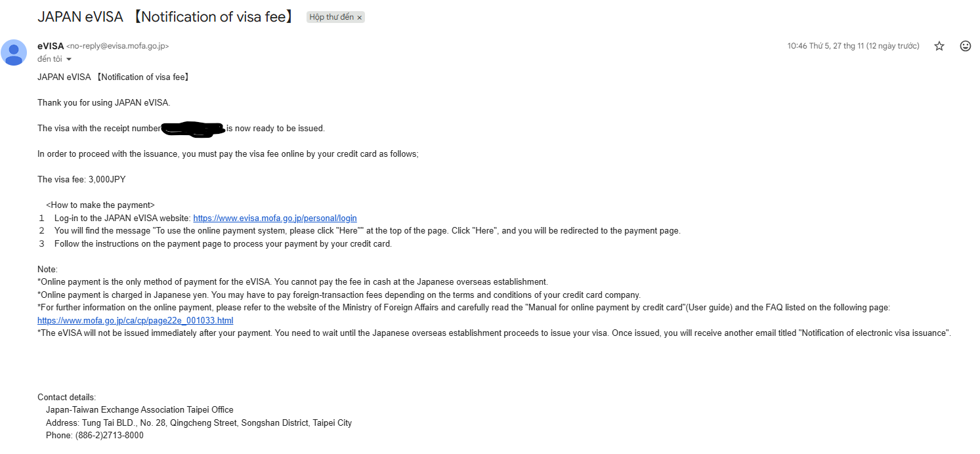Open the JAPAN eVISA personal login link

point(275,218)
